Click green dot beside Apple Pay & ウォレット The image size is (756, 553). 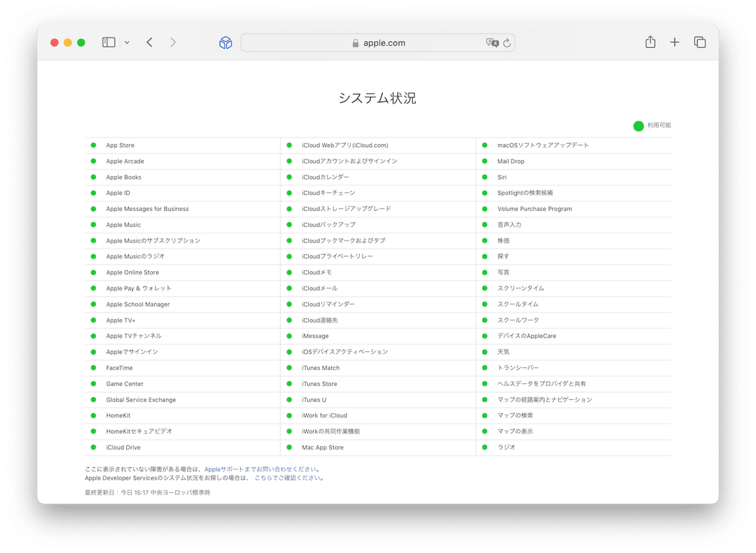93,288
